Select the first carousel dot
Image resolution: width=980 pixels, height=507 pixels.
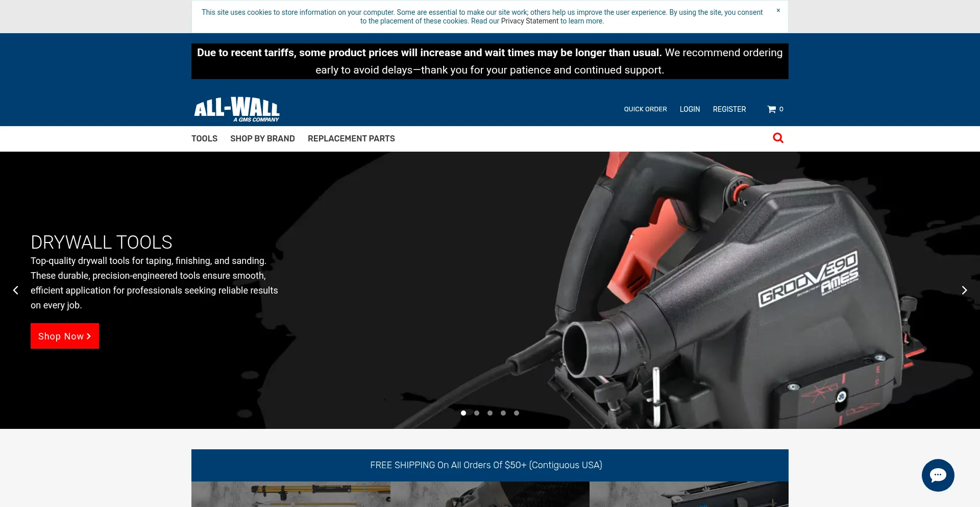[463, 413]
